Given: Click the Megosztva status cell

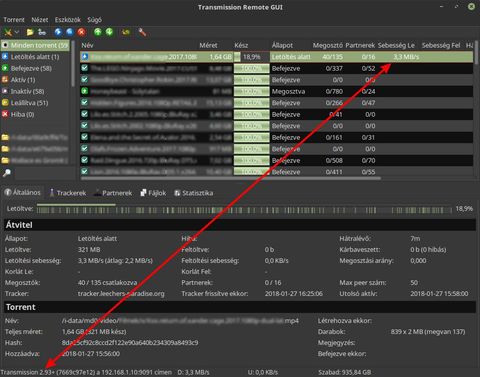Looking at the screenshot, I should pos(288,91).
